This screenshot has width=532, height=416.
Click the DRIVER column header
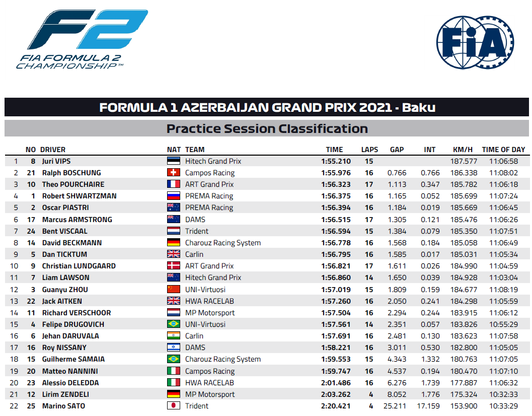tap(52, 150)
